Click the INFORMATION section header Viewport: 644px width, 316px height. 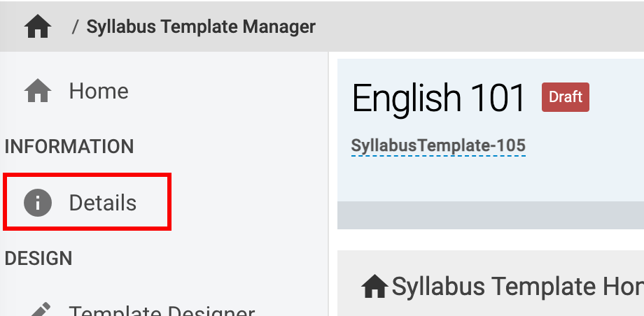coord(69,147)
